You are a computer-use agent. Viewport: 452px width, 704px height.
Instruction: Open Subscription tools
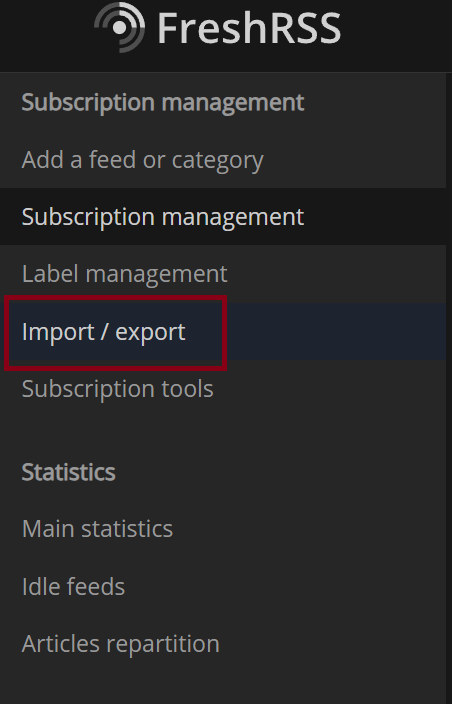223,389
